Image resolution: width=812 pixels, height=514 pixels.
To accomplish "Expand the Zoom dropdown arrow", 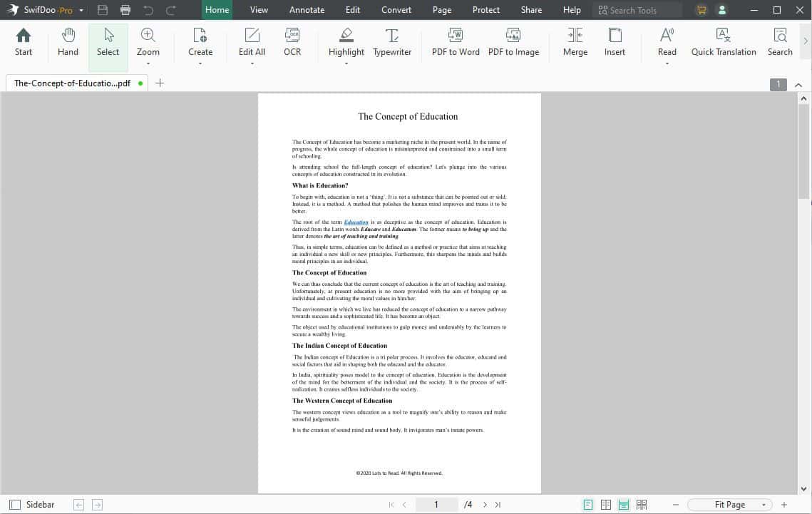I will pyautogui.click(x=148, y=63).
